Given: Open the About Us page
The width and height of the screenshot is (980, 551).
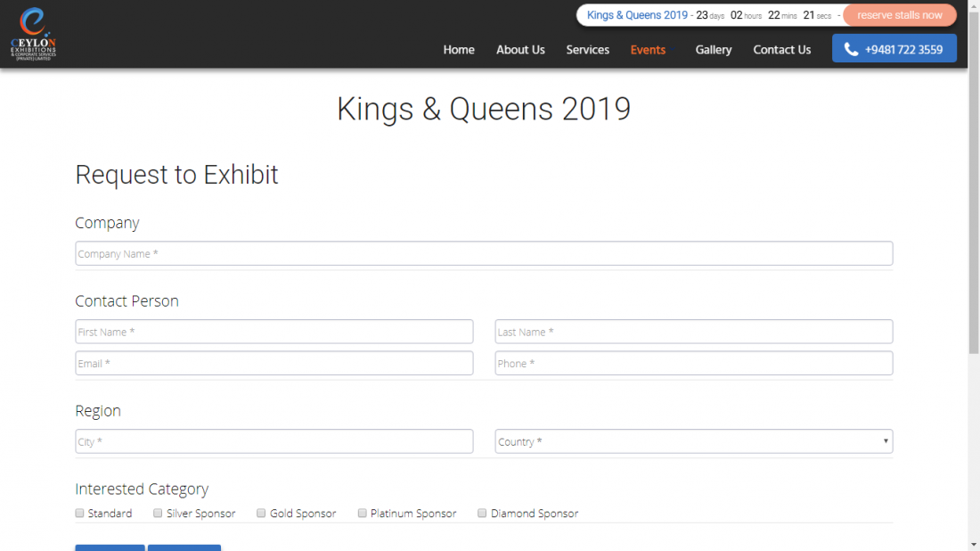Looking at the screenshot, I should (x=520, y=49).
